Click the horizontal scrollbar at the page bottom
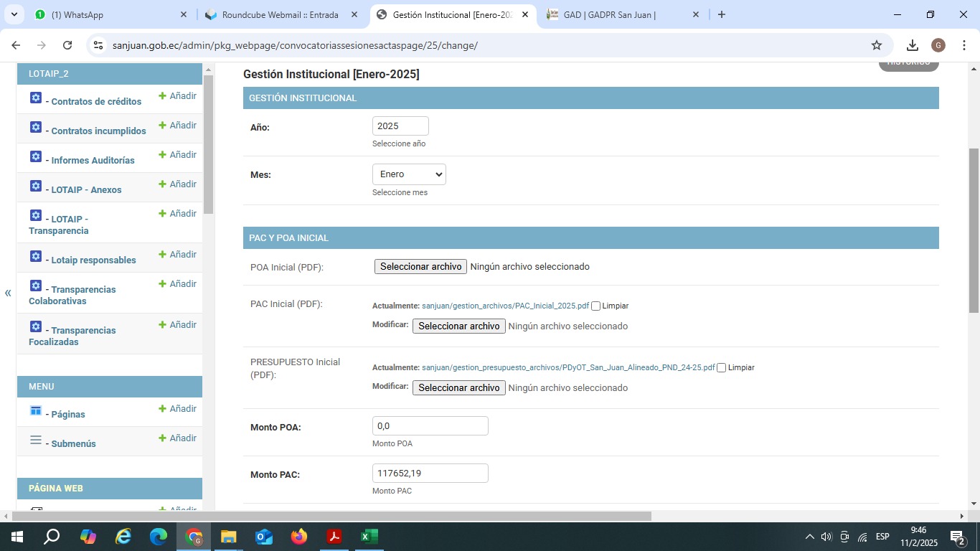Screen dimensions: 980x551 [x=330, y=516]
